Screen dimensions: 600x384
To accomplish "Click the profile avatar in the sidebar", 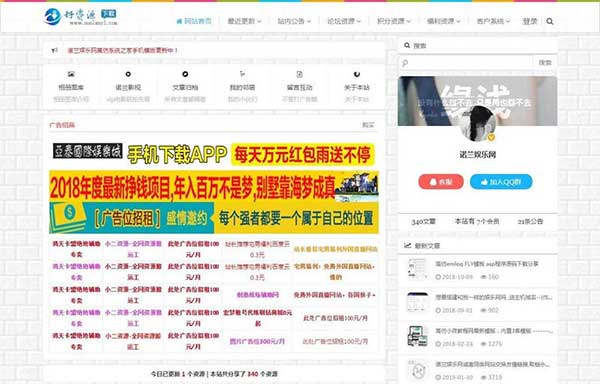I will tap(477, 124).
